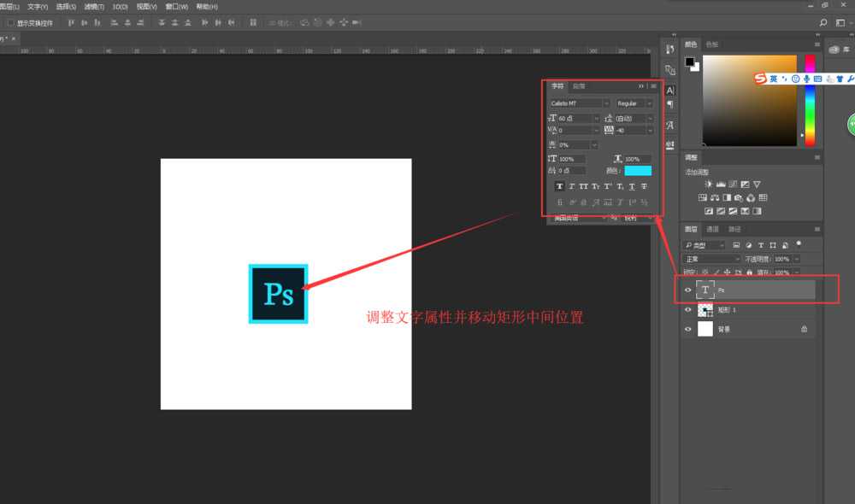Hide the 矩形 1 layer

pos(688,310)
